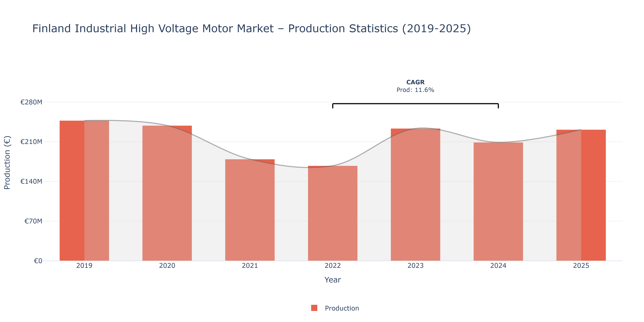
Task: Select the 2021 production bar
Action: (250, 210)
